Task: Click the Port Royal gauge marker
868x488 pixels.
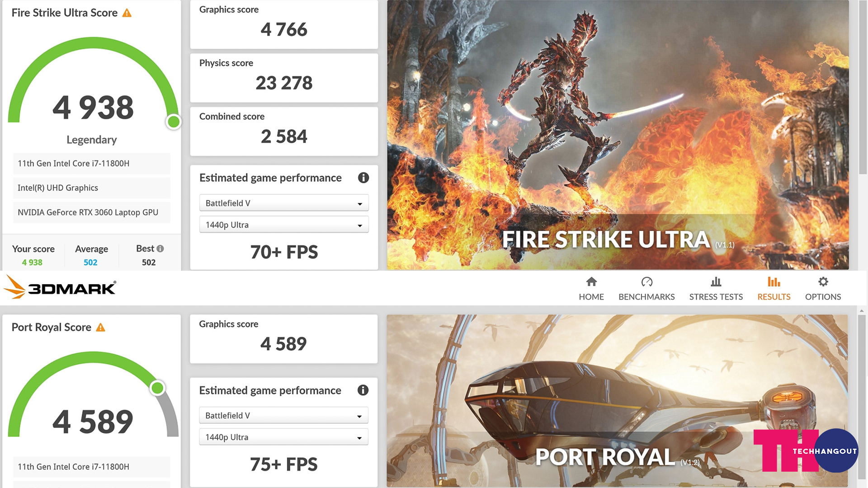Action: [x=157, y=388]
